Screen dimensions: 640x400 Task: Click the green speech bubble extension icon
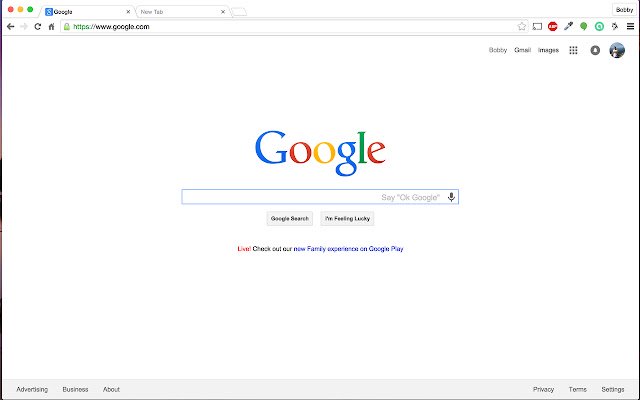tap(584, 27)
